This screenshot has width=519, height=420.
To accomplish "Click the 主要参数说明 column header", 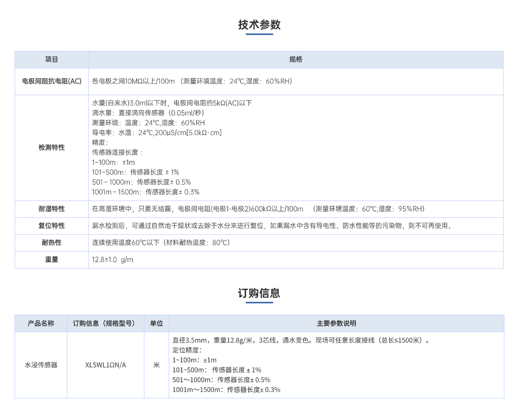I will point(336,323).
